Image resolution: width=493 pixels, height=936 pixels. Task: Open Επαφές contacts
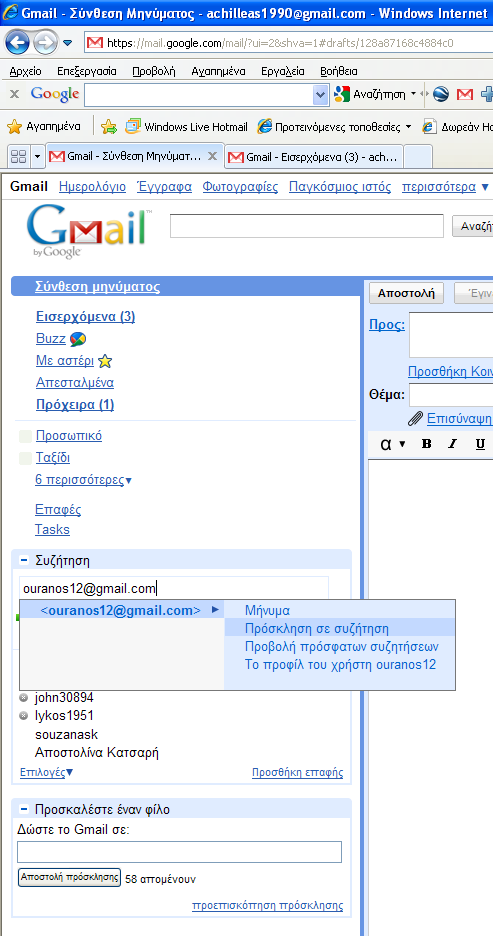(x=58, y=510)
